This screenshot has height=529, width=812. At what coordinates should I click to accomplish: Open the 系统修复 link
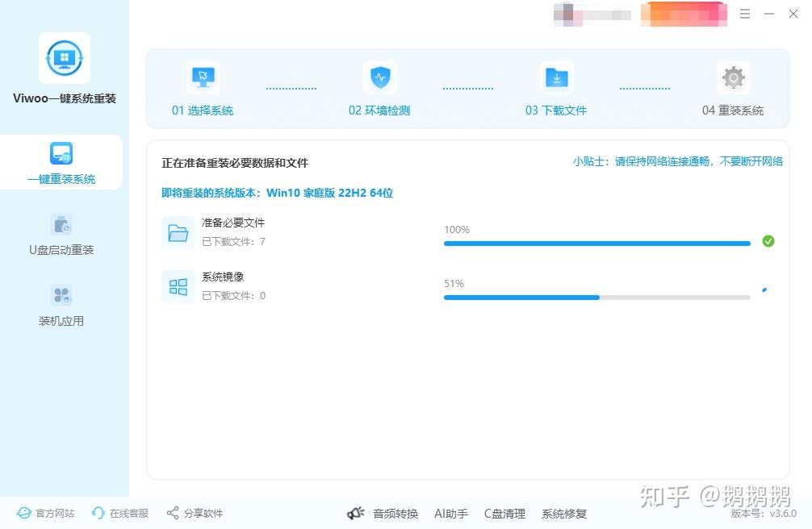(564, 514)
